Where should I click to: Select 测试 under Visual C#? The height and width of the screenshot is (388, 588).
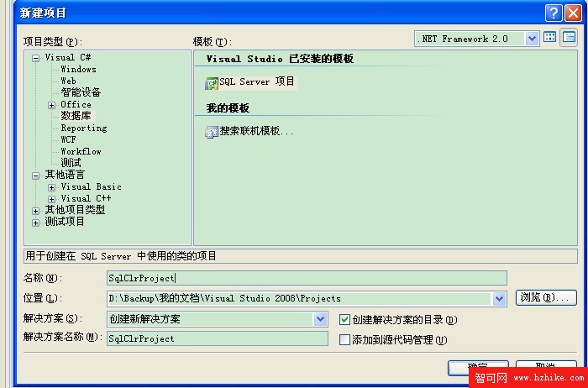[x=71, y=163]
